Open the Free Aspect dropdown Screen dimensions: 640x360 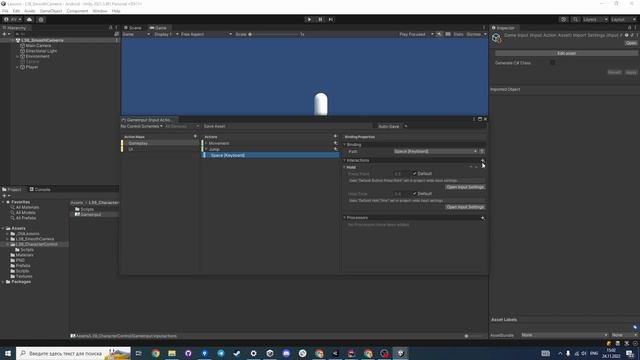coord(206,34)
